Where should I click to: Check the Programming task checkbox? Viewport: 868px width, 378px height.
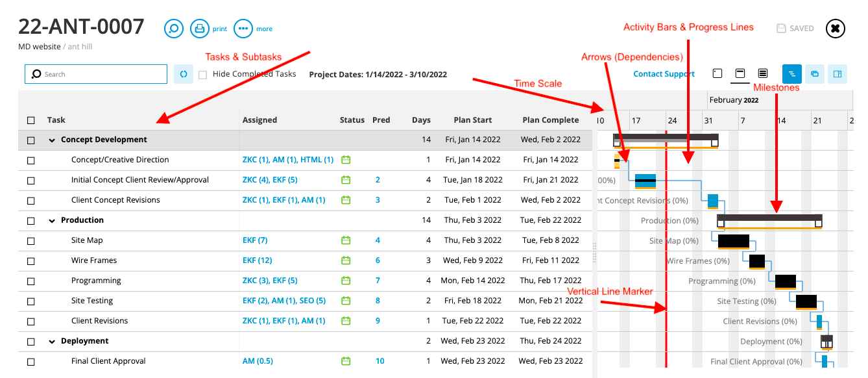pos(31,281)
